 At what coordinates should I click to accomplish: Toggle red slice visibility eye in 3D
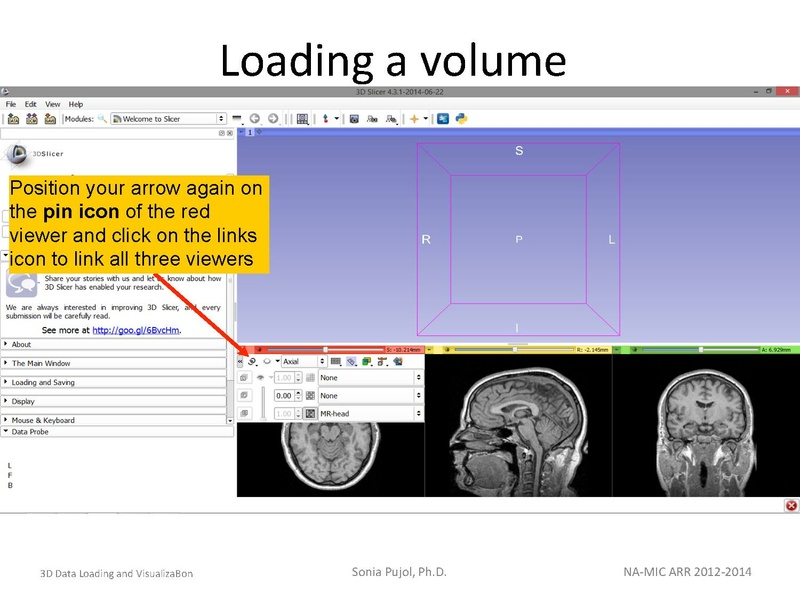click(x=267, y=362)
